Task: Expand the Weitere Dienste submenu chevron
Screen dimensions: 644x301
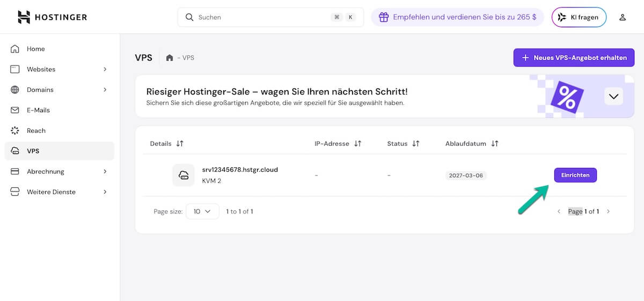Action: [105, 192]
